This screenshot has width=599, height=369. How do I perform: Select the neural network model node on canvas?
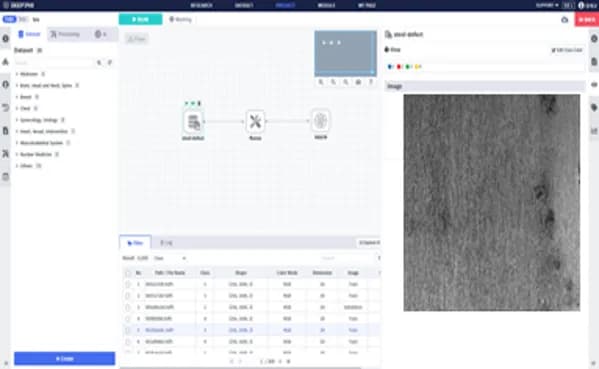(x=321, y=121)
